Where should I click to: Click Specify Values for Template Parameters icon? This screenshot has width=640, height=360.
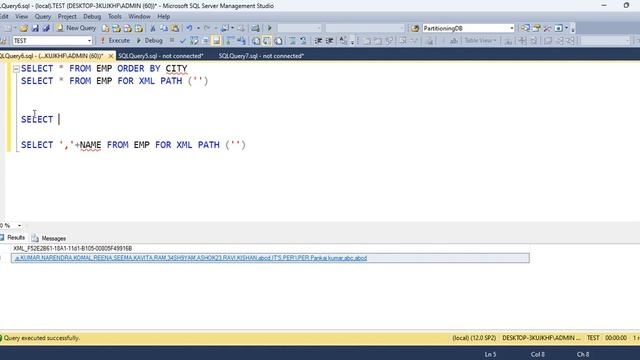pyautogui.click(x=344, y=40)
